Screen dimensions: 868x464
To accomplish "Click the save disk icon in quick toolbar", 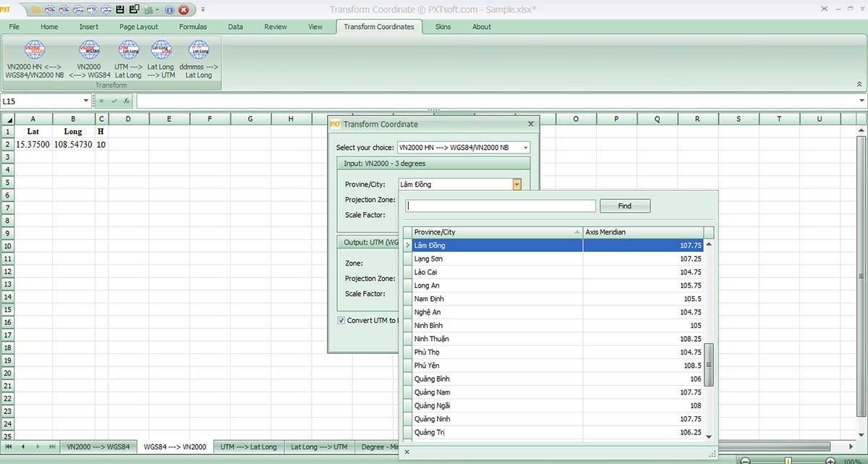I will click(120, 9).
